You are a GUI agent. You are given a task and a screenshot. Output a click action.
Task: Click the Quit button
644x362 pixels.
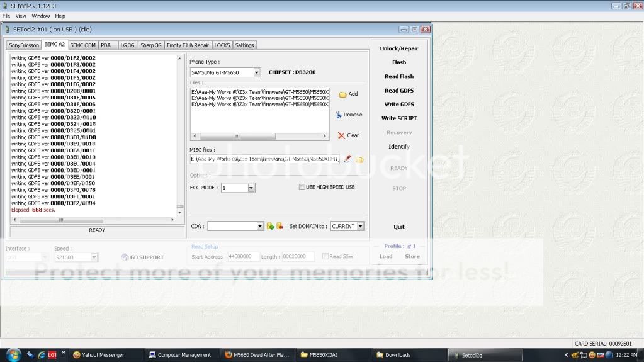[x=399, y=227]
